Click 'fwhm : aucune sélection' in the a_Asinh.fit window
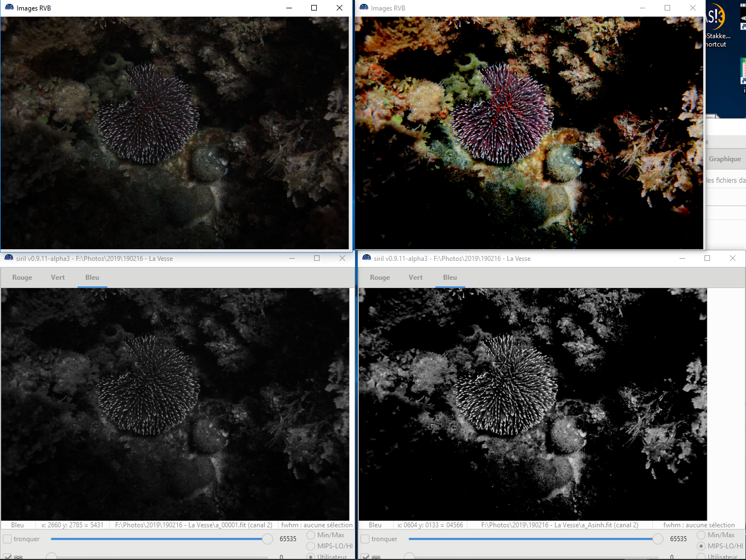746x560 pixels. tap(699, 525)
